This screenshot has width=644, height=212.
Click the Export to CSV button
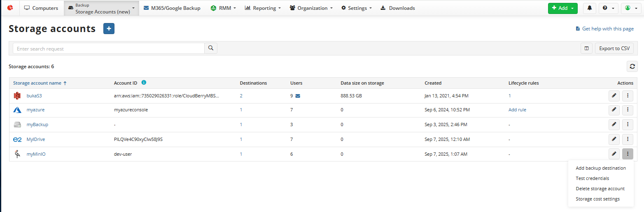614,48
